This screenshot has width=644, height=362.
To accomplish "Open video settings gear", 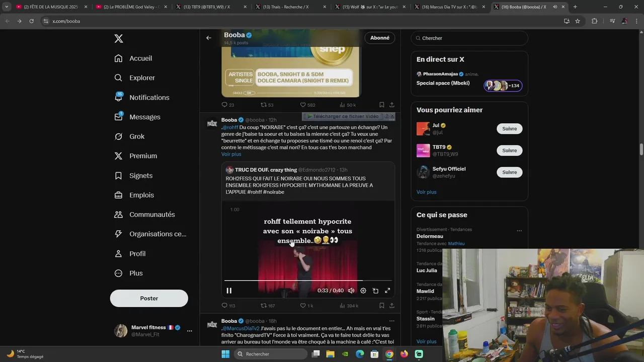I will [x=363, y=291].
